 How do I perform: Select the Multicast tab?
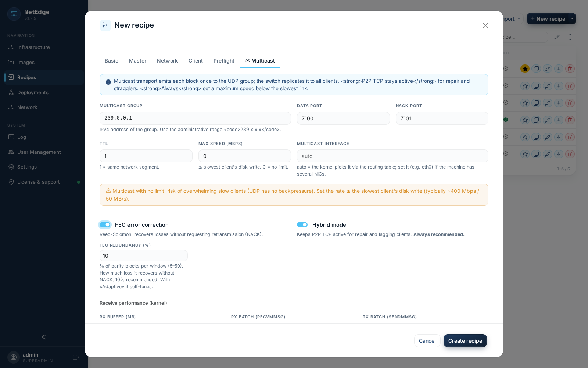pos(260,61)
